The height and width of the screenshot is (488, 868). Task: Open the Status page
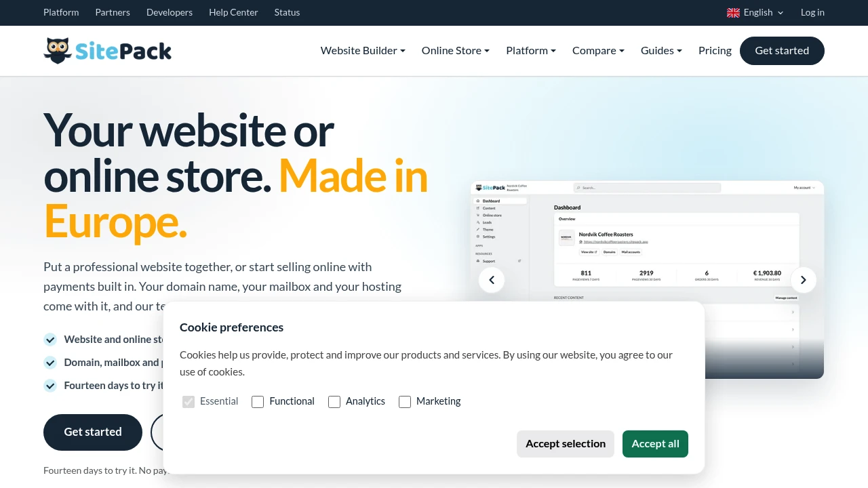pyautogui.click(x=287, y=12)
